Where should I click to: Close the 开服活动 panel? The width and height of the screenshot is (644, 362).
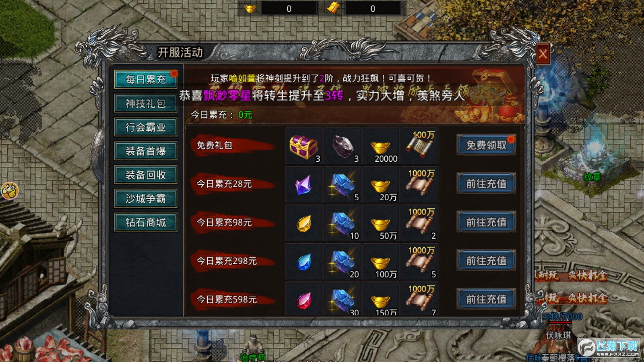click(543, 53)
